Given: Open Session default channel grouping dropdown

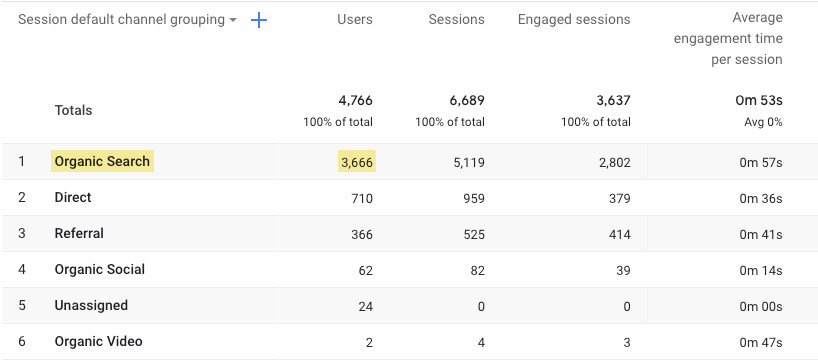Looking at the screenshot, I should coord(127,20).
